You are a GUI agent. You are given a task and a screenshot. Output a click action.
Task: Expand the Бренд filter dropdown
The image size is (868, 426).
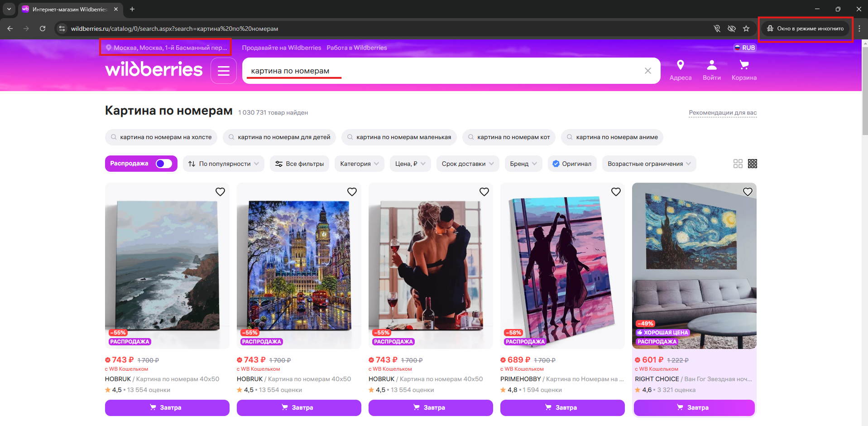(523, 164)
